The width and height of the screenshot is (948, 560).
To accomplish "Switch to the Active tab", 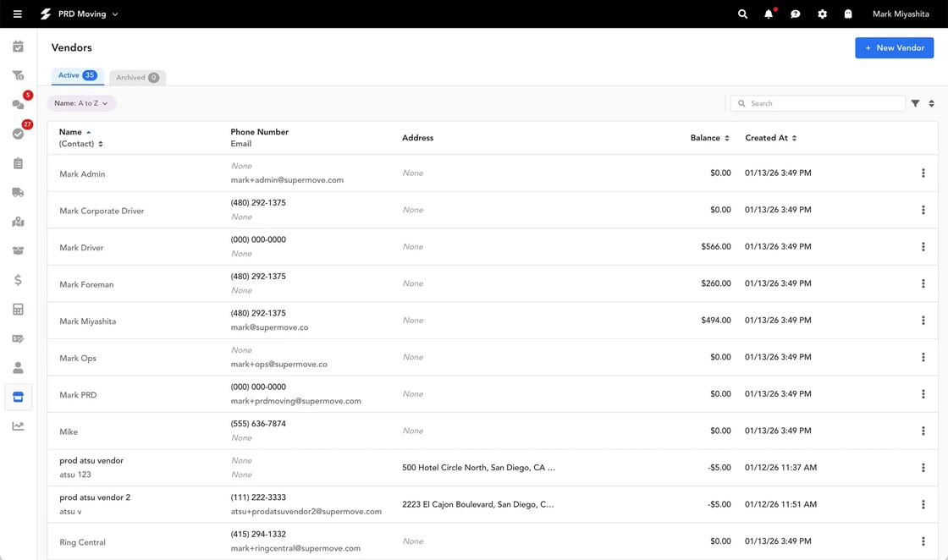I will [77, 75].
